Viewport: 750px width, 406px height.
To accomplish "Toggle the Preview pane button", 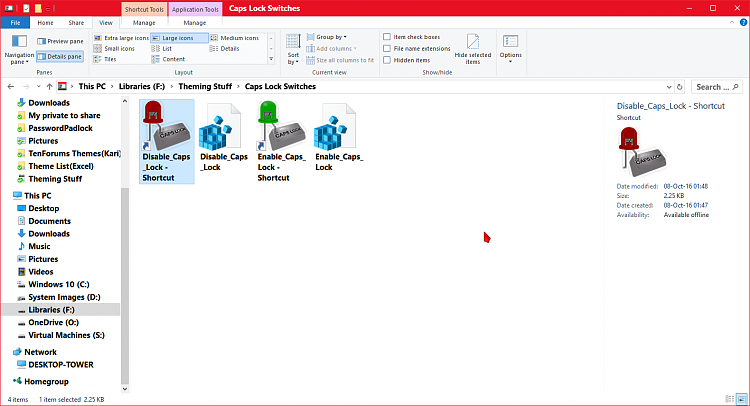I will coord(59,41).
